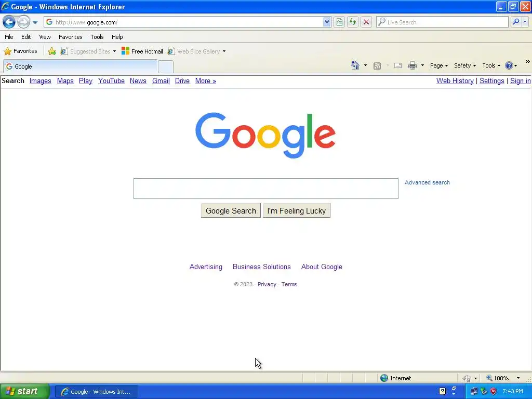The width and height of the screenshot is (532, 399).
Task: Open the search provider dropdown arrow
Action: pos(525,22)
